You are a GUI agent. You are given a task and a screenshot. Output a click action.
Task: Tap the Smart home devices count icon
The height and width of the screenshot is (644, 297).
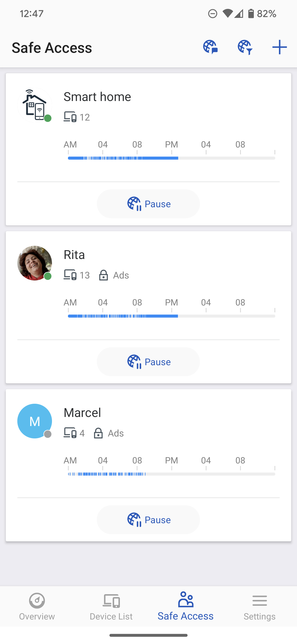70,117
